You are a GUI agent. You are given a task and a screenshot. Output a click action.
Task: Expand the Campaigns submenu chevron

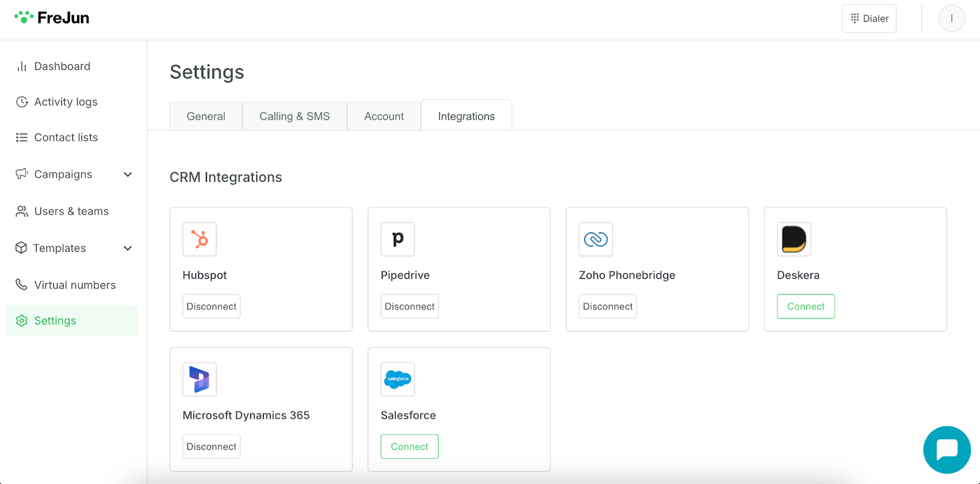tap(128, 175)
